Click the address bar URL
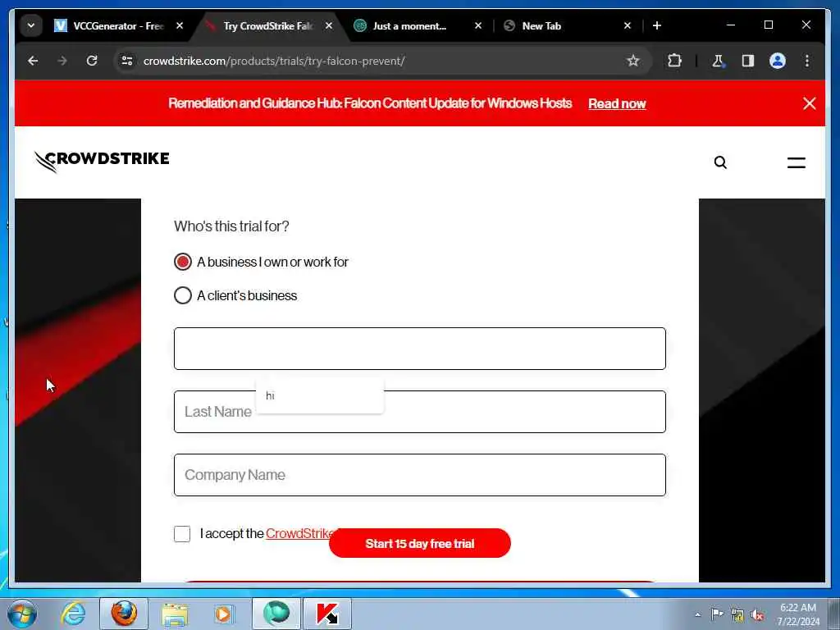The width and height of the screenshot is (840, 630). click(x=274, y=61)
